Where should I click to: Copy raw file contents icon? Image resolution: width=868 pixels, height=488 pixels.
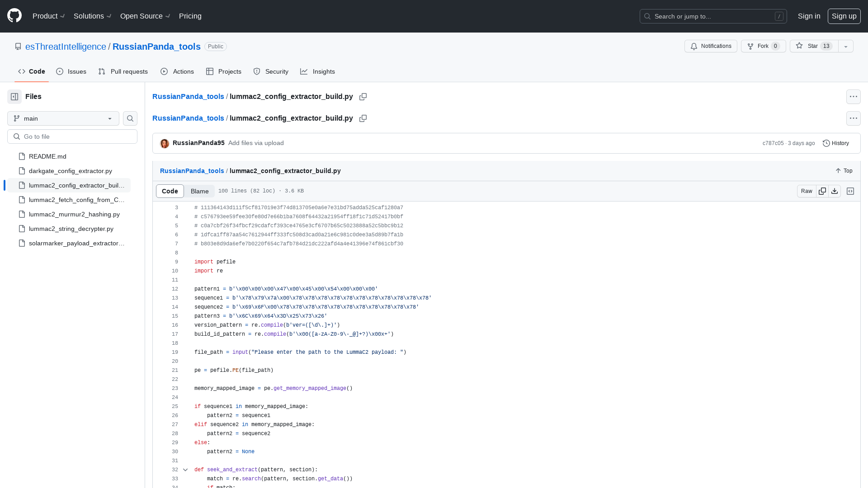(x=822, y=191)
